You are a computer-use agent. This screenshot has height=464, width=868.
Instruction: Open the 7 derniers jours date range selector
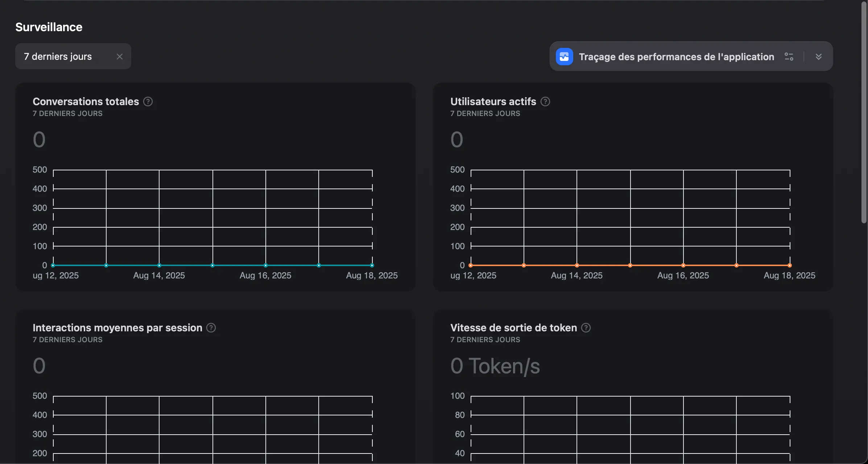[x=58, y=56]
